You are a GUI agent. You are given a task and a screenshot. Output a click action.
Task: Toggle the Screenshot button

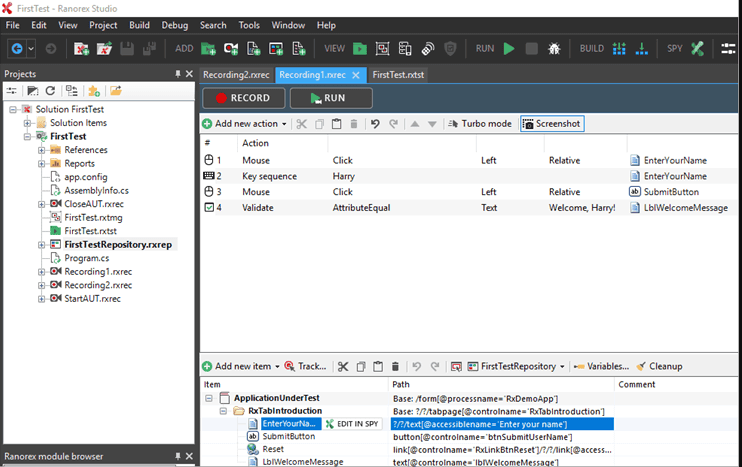pos(552,124)
